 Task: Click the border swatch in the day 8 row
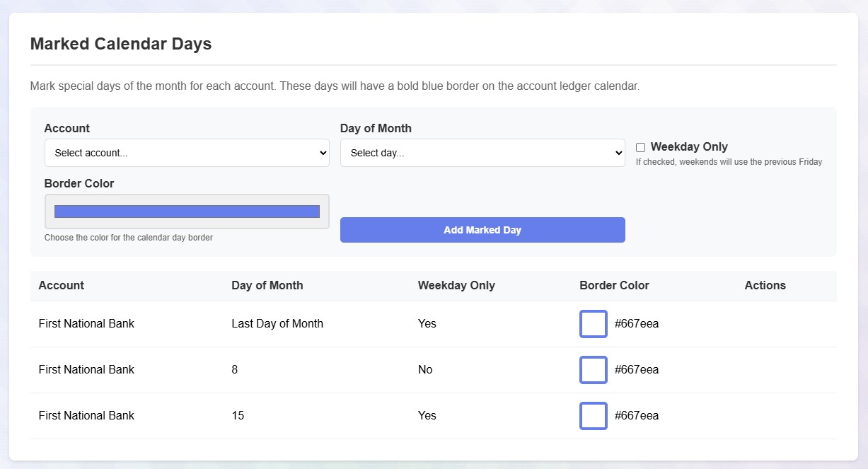(593, 370)
